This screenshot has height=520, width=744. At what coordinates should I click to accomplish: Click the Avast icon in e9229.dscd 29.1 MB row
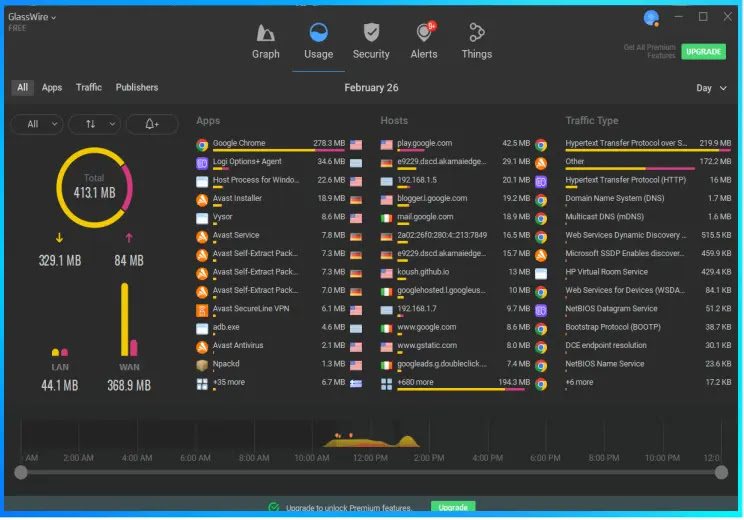coord(541,163)
